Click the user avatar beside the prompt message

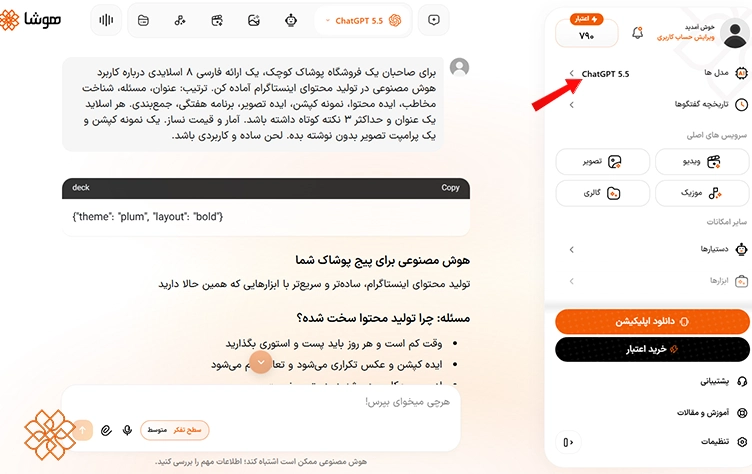pos(459,68)
